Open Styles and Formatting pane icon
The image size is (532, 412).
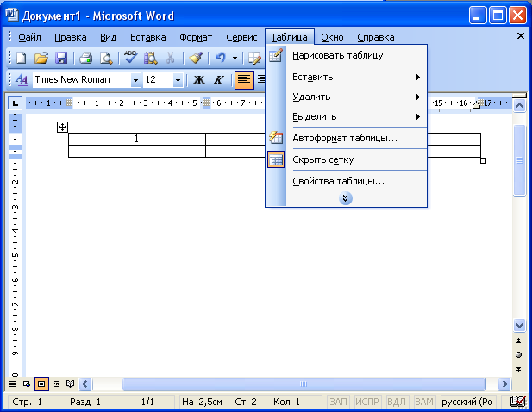click(22, 79)
